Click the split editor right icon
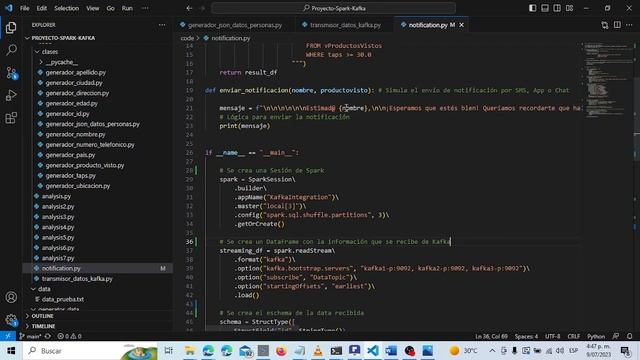This screenshot has width=640, height=360. (617, 25)
